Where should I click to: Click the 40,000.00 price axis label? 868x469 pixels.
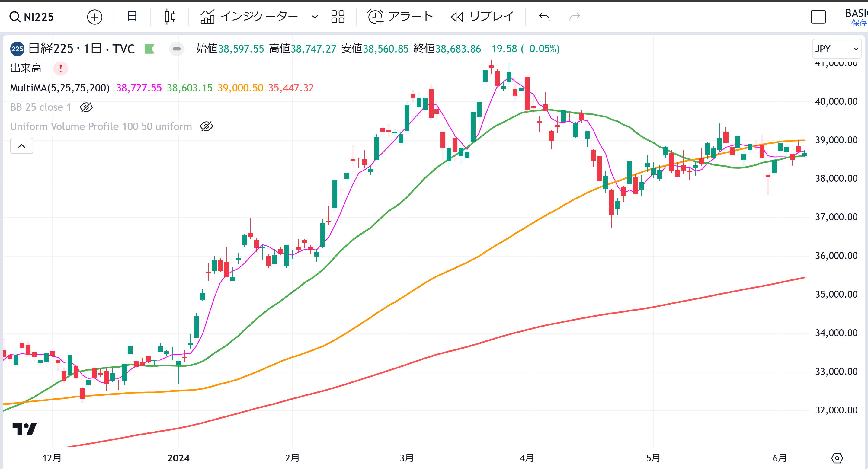[836, 101]
